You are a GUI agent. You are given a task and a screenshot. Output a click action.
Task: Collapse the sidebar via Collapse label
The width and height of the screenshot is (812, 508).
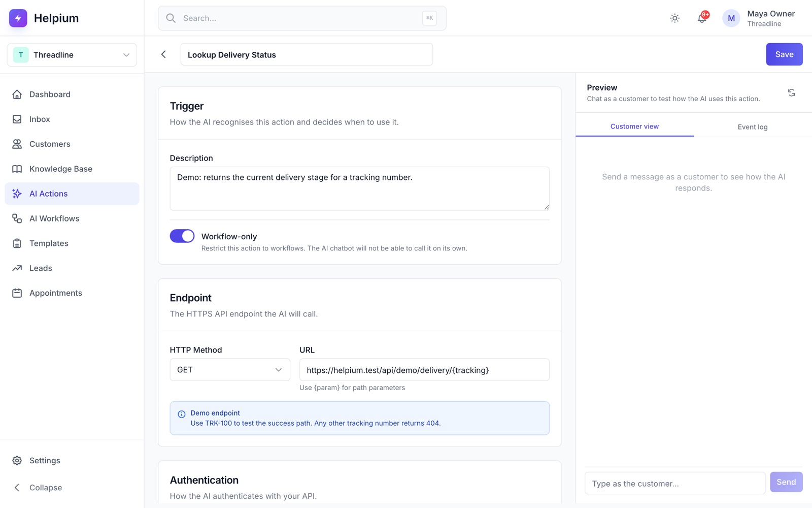[x=46, y=488]
